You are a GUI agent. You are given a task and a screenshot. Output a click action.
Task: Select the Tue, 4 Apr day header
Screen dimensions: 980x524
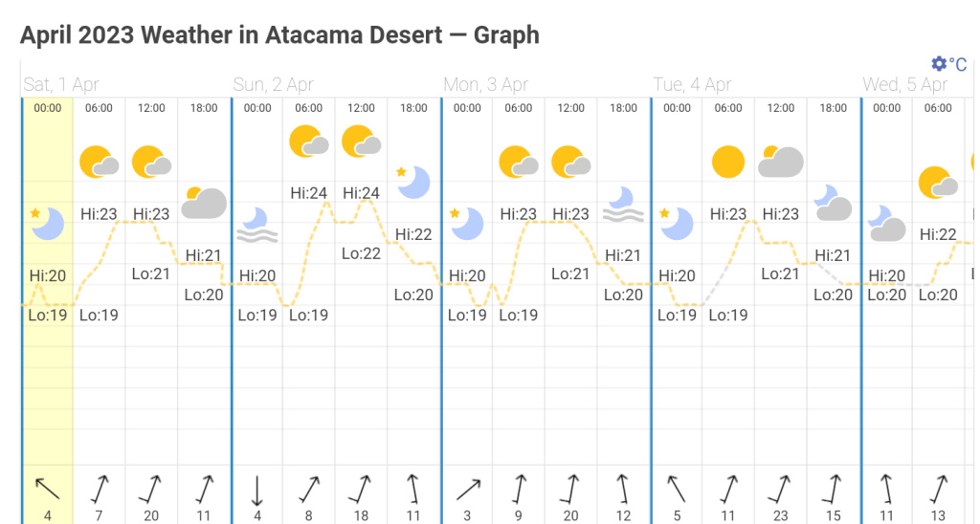point(693,84)
